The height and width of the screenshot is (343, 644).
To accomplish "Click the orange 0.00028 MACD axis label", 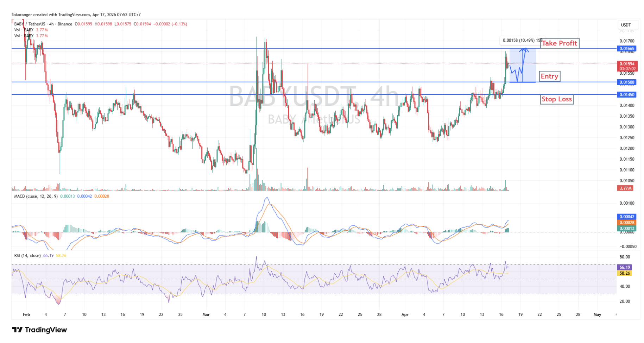I will coord(626,223).
